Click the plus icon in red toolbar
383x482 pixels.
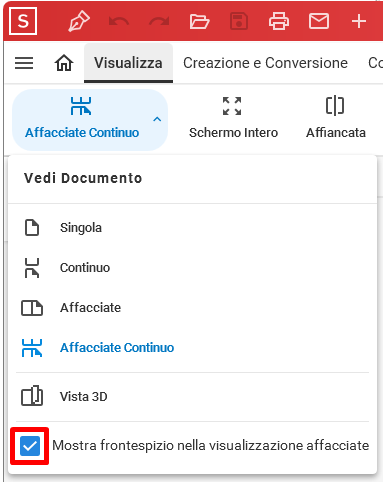tap(359, 21)
